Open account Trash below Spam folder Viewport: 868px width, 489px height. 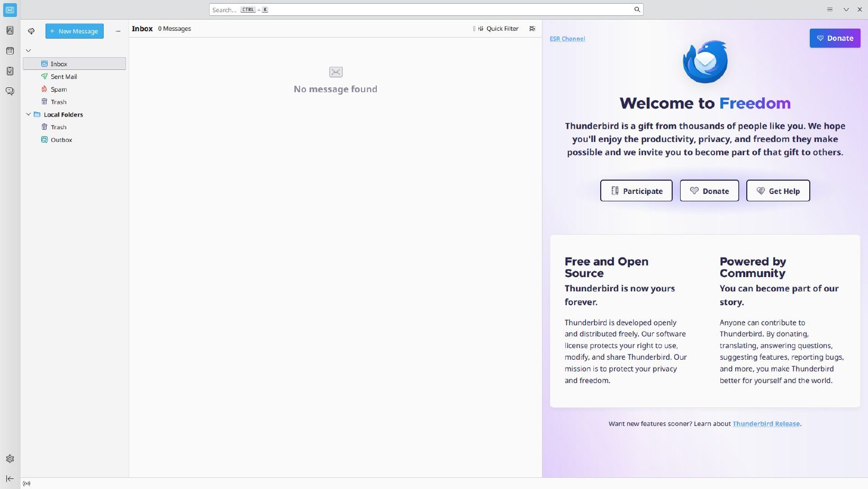[74, 102]
